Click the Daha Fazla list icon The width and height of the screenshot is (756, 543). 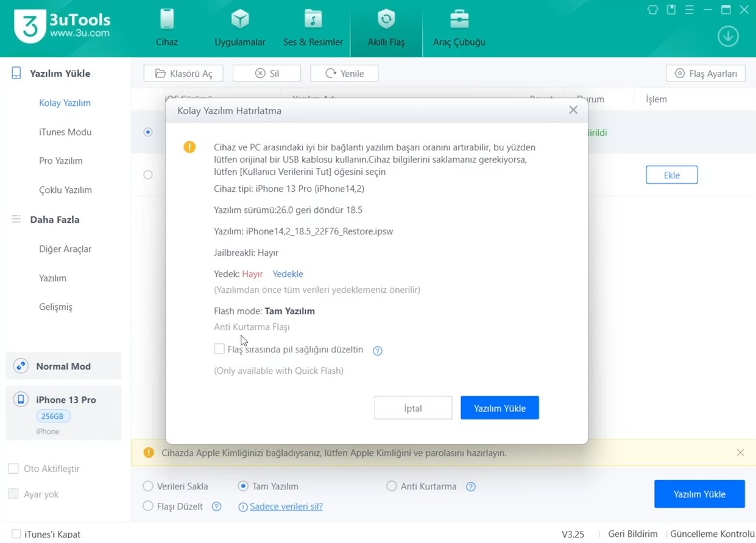tap(16, 219)
